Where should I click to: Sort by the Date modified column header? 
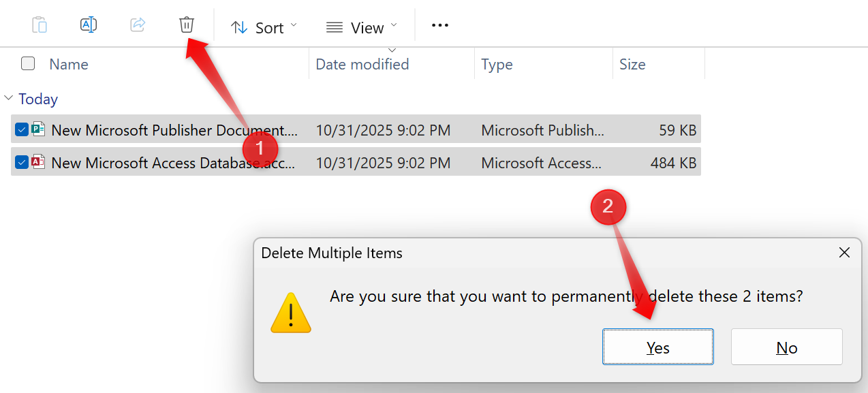[x=362, y=65]
